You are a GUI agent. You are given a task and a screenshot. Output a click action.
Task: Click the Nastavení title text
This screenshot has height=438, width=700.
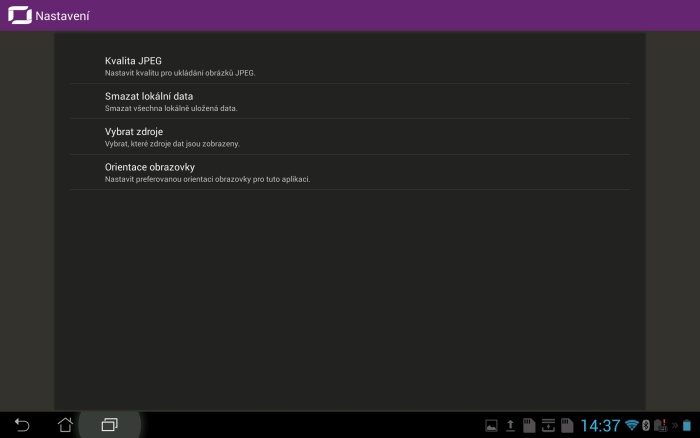point(62,16)
